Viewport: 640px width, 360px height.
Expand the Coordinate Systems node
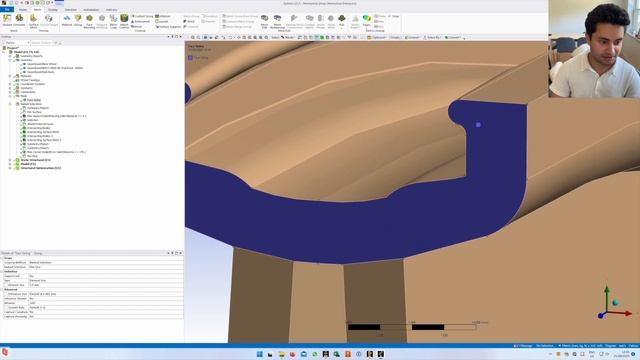(10, 84)
